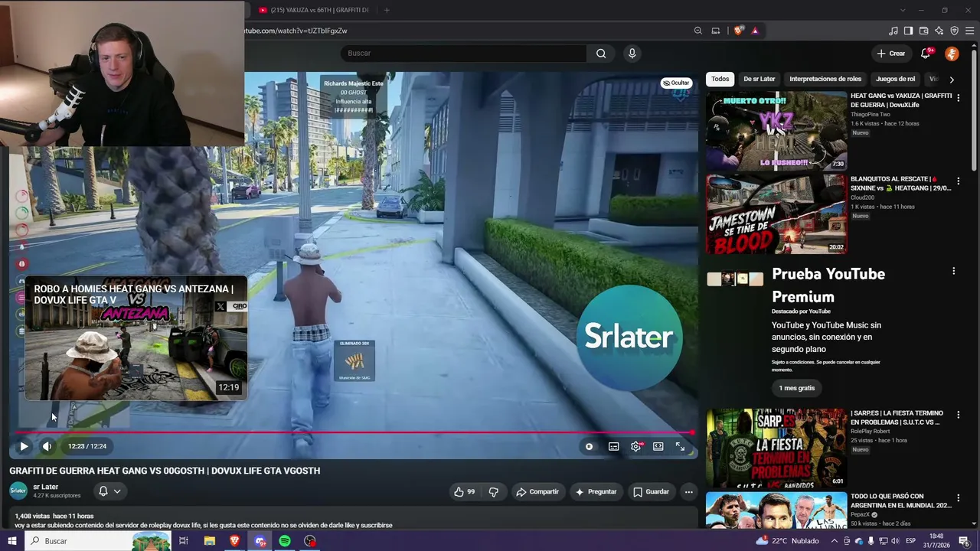980x551 pixels.
Task: Toggle the browser sidebar panel
Action: click(909, 31)
